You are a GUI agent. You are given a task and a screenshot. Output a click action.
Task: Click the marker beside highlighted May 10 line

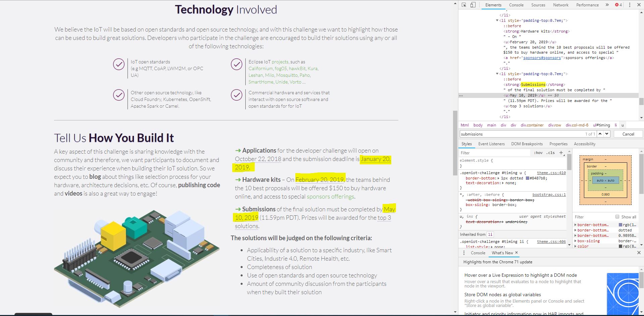click(461, 95)
